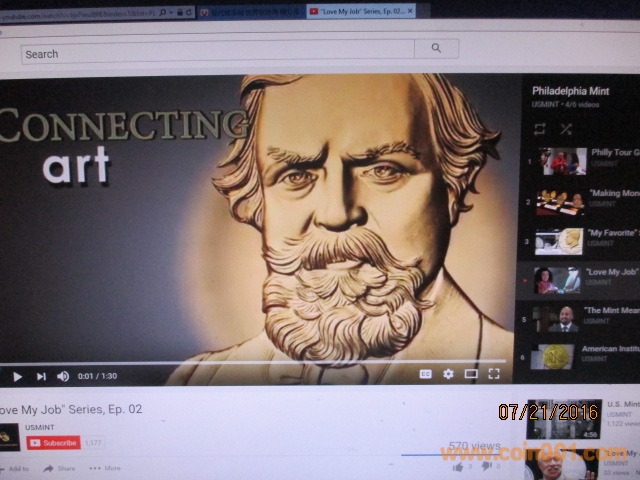Image resolution: width=640 pixels, height=480 pixels.
Task: Open video settings gear menu
Action: pyautogui.click(x=448, y=374)
